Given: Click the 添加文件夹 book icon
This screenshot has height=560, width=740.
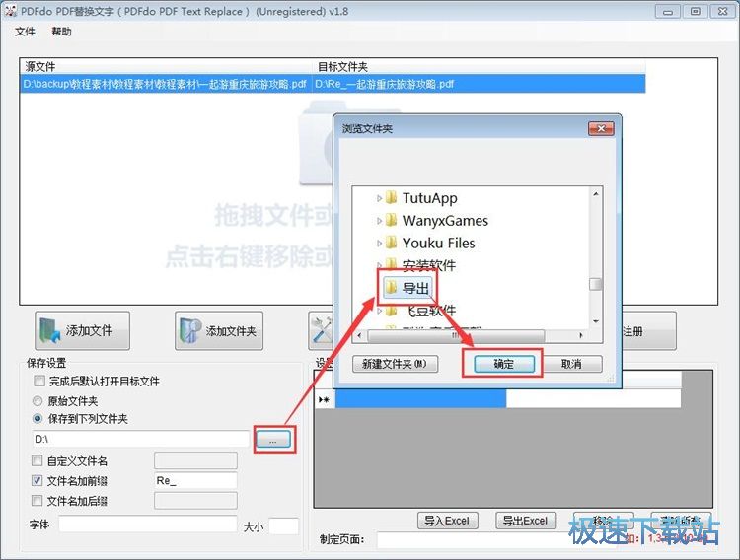Looking at the screenshot, I should pyautogui.click(x=189, y=330).
